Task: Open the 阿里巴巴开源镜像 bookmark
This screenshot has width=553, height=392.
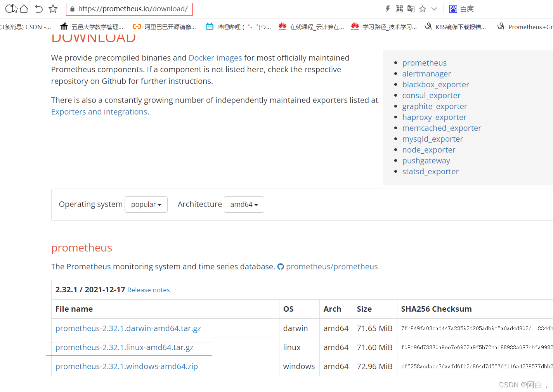Action: click(x=165, y=27)
